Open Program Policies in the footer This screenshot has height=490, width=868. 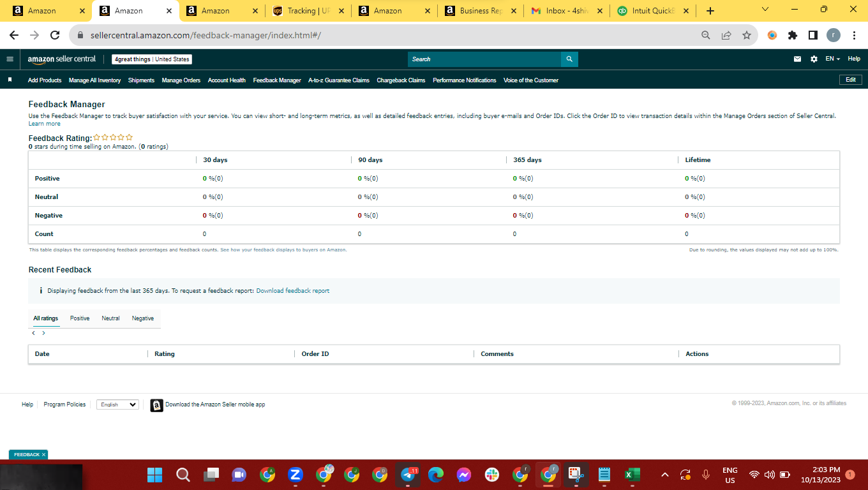point(64,405)
